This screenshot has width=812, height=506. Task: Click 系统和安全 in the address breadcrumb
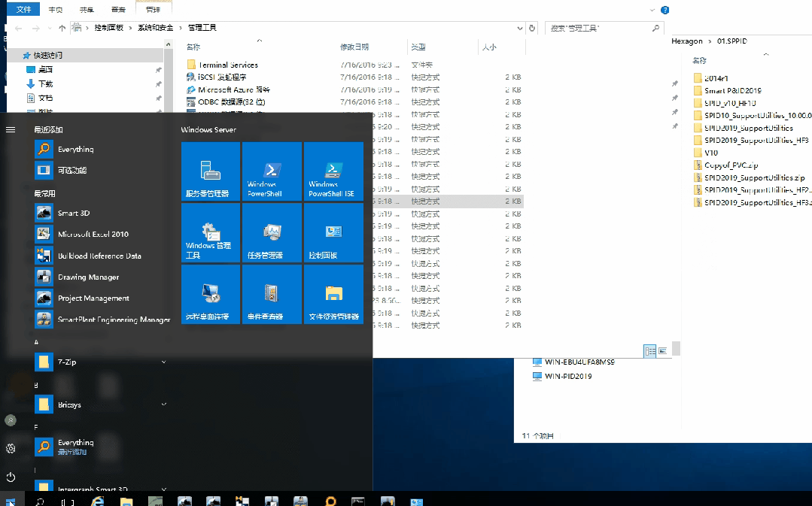(x=155, y=28)
